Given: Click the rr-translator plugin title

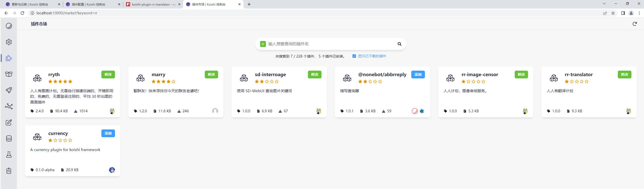Looking at the screenshot, I should pos(579,74).
